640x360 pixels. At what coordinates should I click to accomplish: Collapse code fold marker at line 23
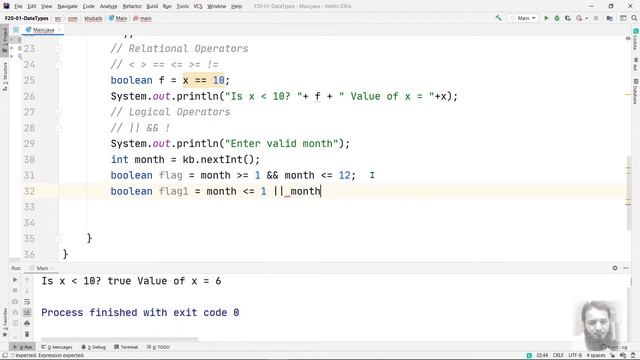(x=59, y=49)
